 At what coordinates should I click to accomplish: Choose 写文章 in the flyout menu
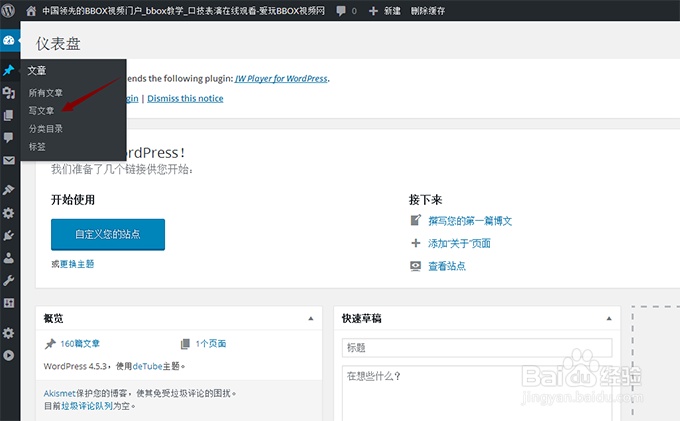[41, 111]
